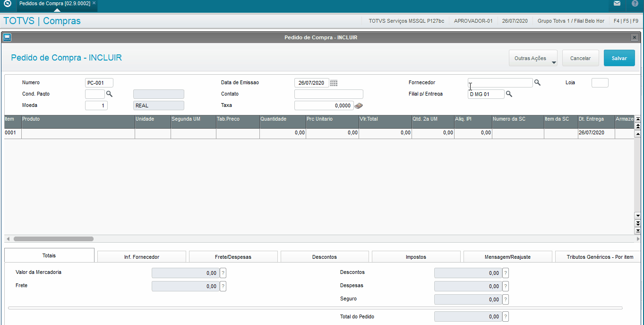Image resolution: width=644 pixels, height=325 pixels.
Task: Click the Cond. Pagto code field
Action: point(95,94)
